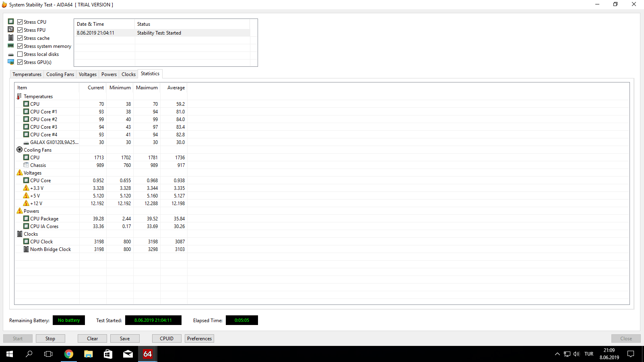Click the Stress GPU(s) monitor icon
Image resolution: width=644 pixels, height=362 pixels.
click(x=11, y=62)
